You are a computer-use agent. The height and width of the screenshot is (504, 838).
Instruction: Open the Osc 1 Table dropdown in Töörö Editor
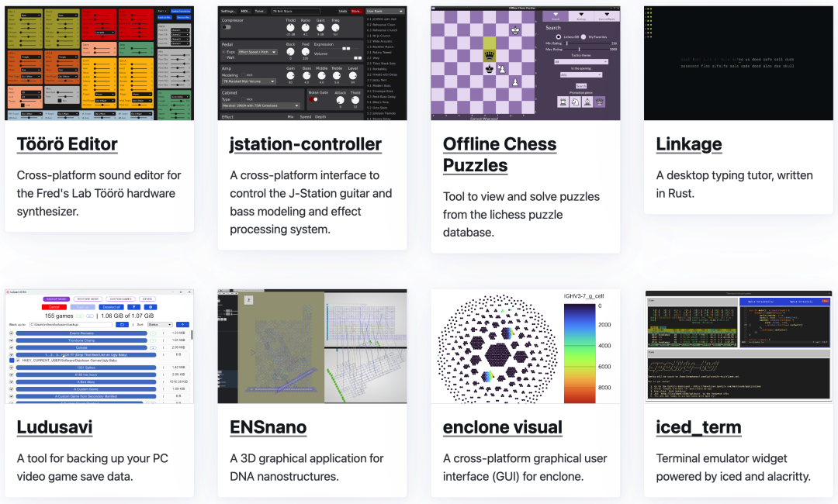pyautogui.click(x=31, y=15)
